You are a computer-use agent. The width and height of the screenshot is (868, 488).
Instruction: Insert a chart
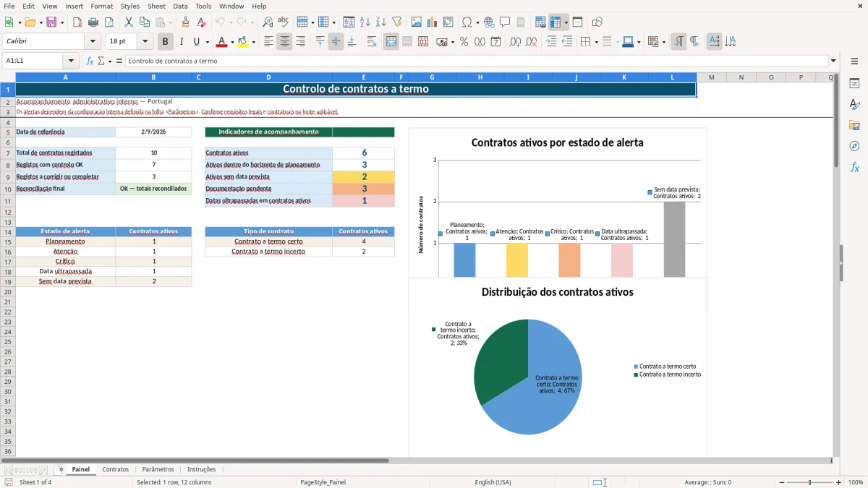tap(433, 22)
